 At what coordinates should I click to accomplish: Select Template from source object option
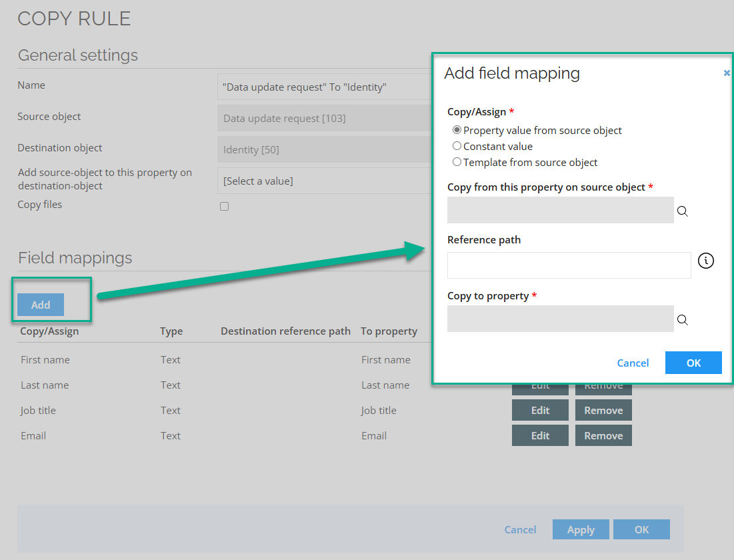(457, 161)
